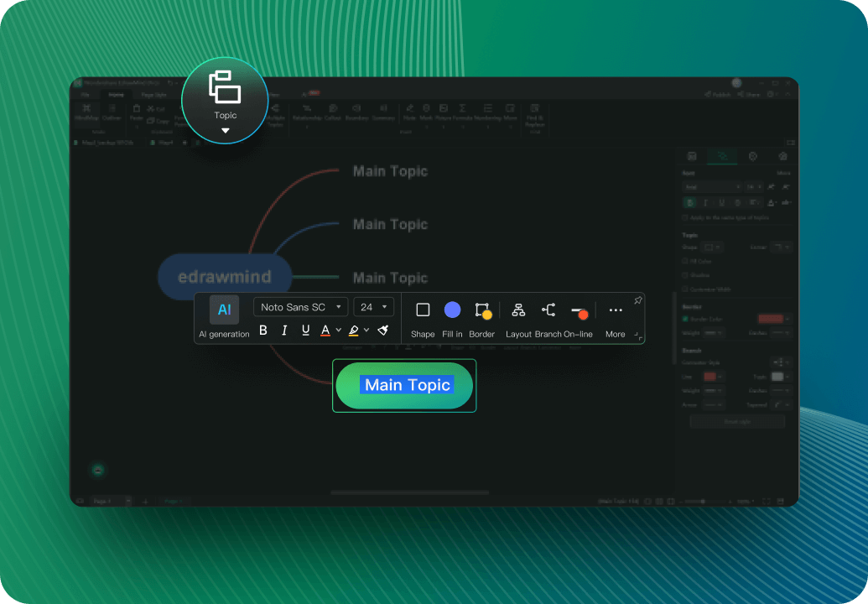Open the style tab in the side panel
The width and height of the screenshot is (868, 604).
pyautogui.click(x=722, y=157)
